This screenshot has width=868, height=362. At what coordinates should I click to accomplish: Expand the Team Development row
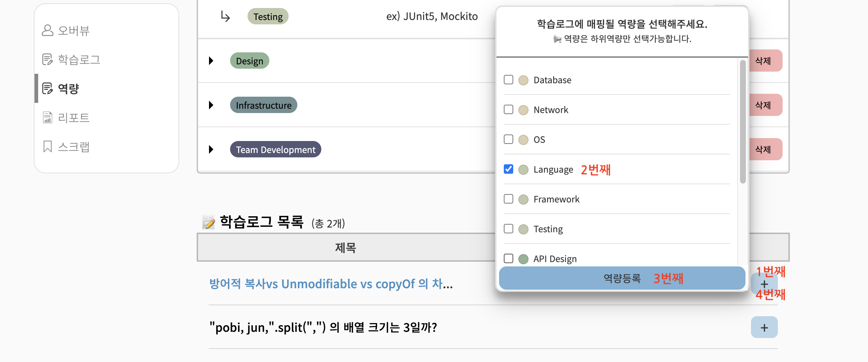click(211, 149)
